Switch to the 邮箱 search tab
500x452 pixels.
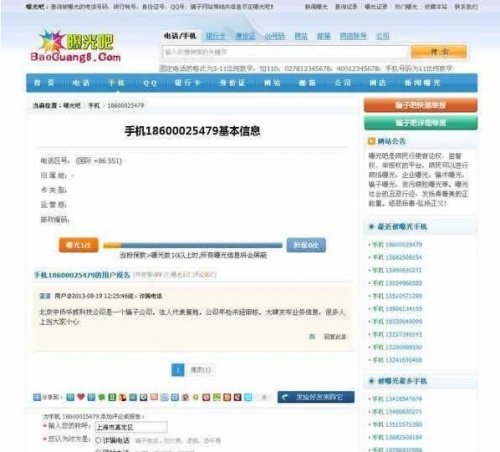[x=323, y=36]
